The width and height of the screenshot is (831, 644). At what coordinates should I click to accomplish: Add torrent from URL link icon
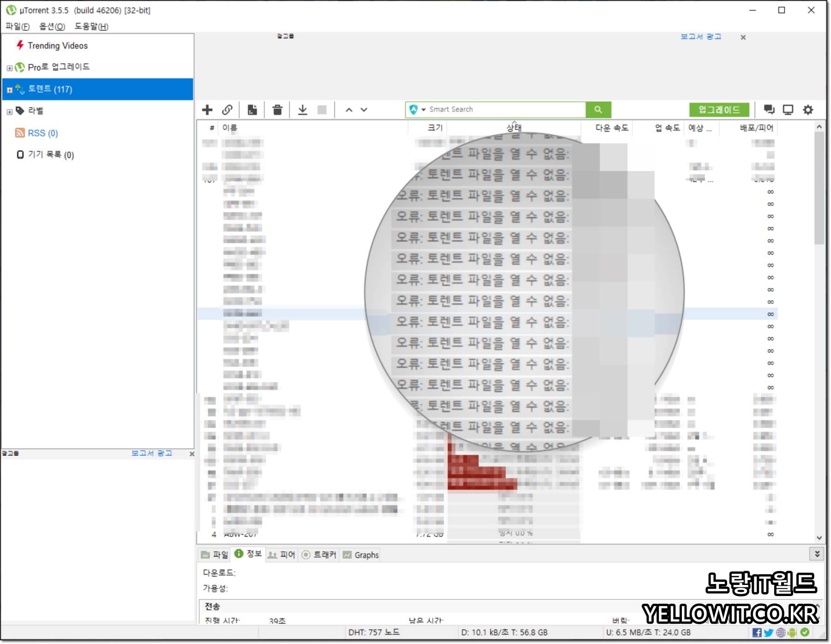[227, 110]
